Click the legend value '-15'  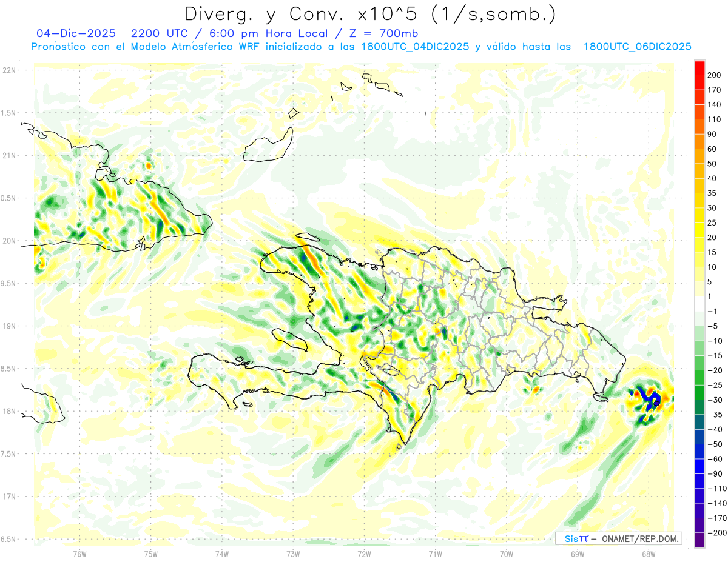(x=716, y=355)
